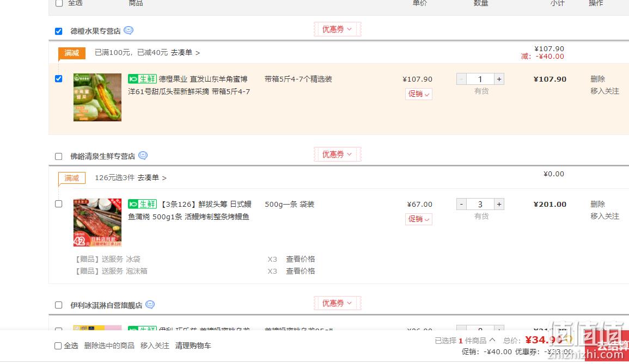Click 去凑单 link for 126元选3件 promotion
This screenshot has width=629, height=364.
point(152,177)
